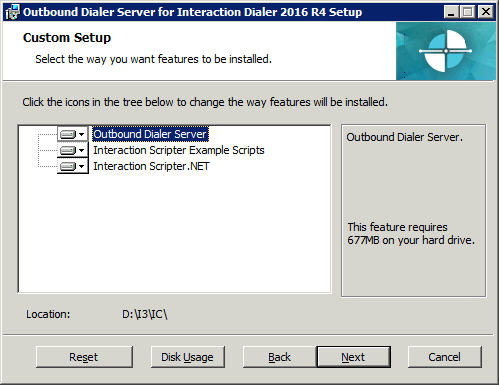Click the installer icon in title bar
This screenshot has width=499, height=385.
pyautogui.click(x=13, y=12)
